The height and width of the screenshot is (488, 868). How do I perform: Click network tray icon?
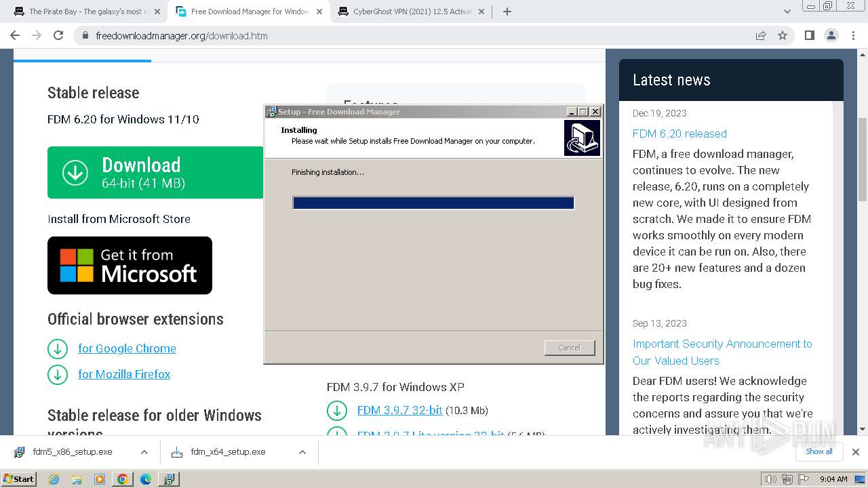[x=787, y=479]
